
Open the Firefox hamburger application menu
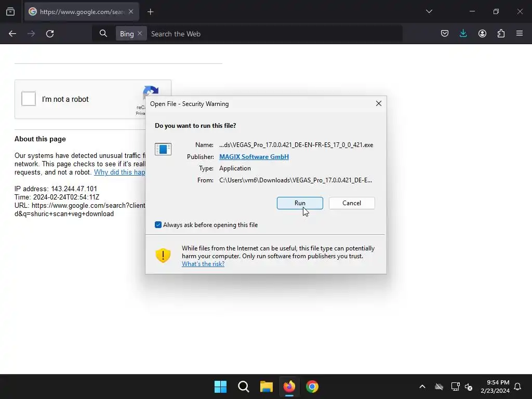tap(520, 33)
